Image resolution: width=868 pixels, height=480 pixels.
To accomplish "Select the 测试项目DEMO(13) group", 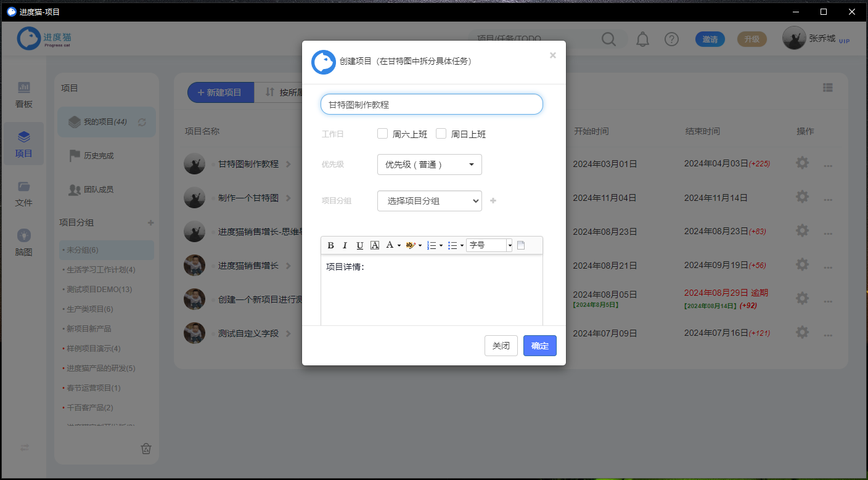I will pos(99,290).
